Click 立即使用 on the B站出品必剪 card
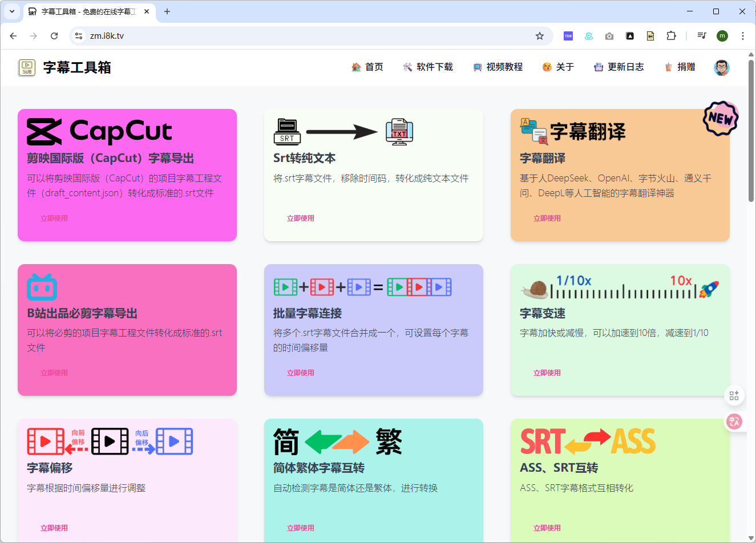The width and height of the screenshot is (756, 543). tap(54, 373)
